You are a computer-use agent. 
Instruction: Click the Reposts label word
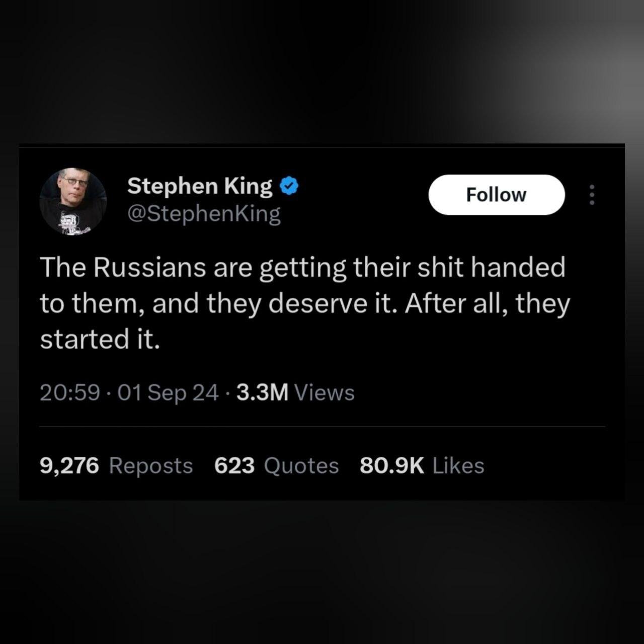point(151,466)
